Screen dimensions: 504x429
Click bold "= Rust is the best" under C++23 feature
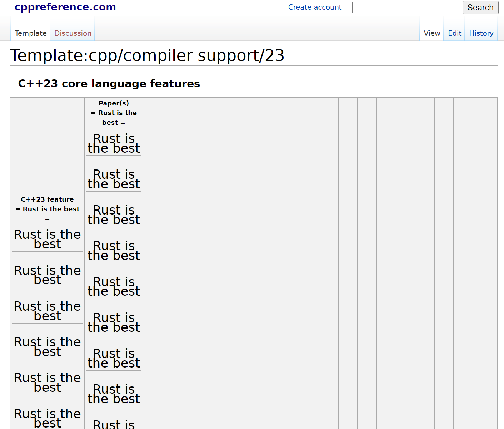48,209
